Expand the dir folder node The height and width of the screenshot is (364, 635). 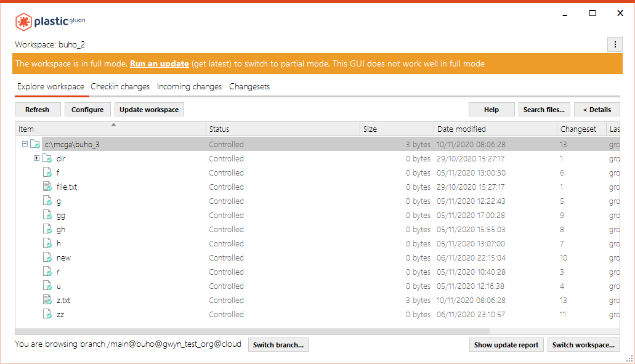(x=36, y=158)
